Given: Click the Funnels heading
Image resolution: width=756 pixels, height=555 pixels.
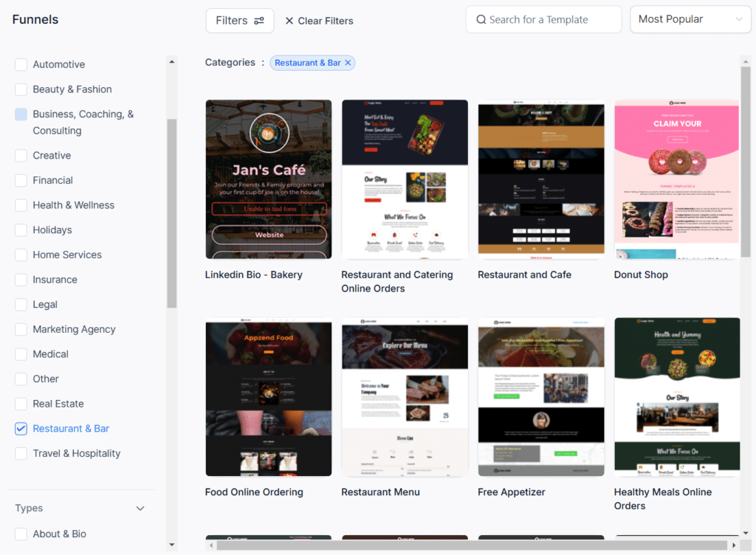Looking at the screenshot, I should [x=35, y=19].
